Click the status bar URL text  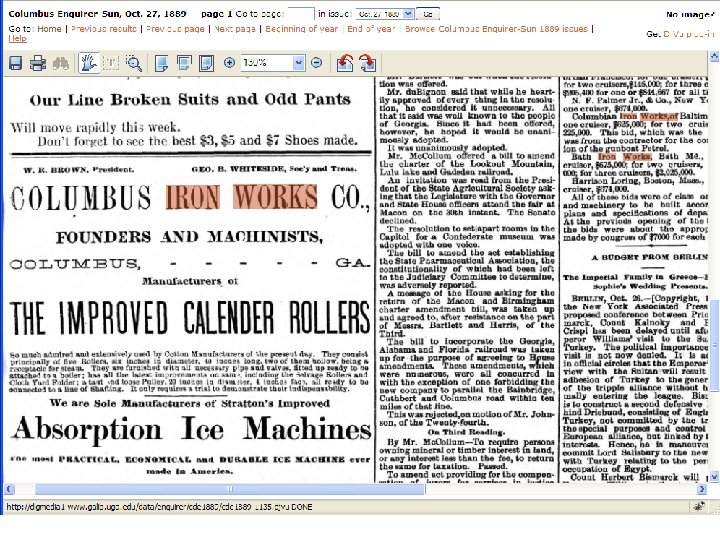point(159,507)
